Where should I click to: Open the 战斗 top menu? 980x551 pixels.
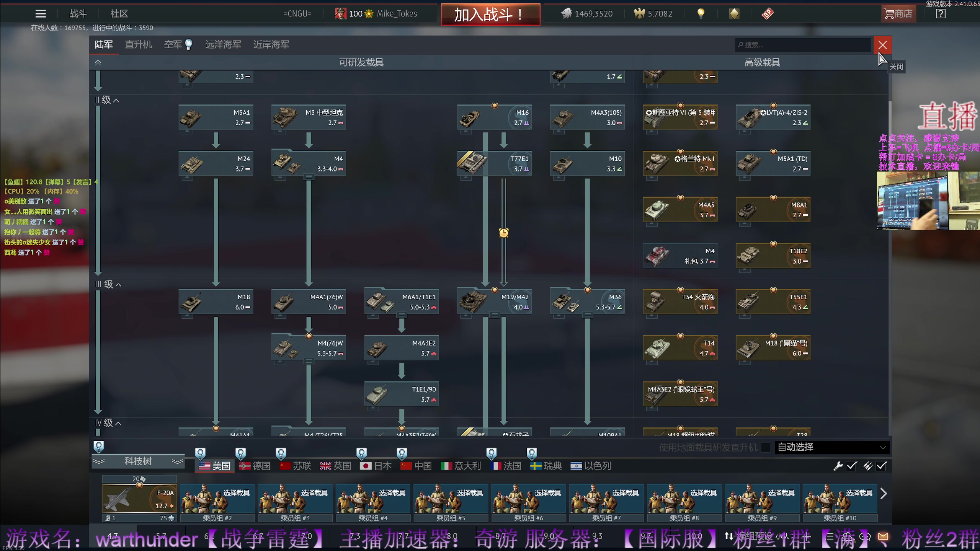[x=78, y=14]
